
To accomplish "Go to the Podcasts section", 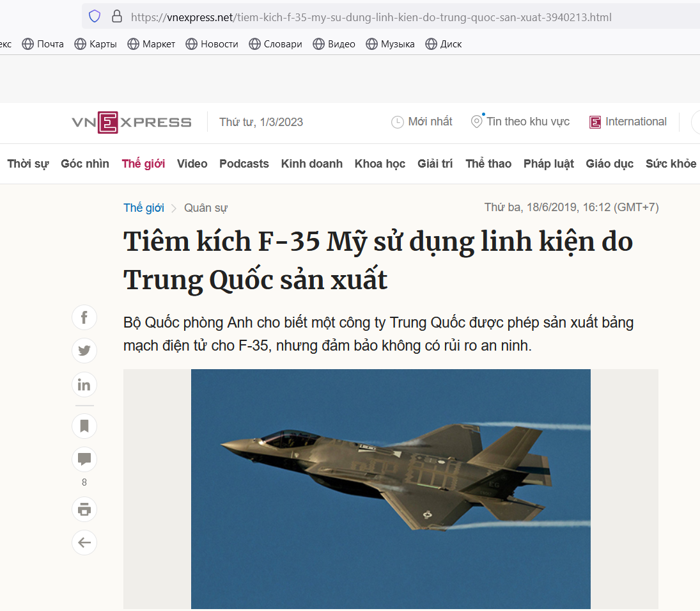I will (x=244, y=164).
